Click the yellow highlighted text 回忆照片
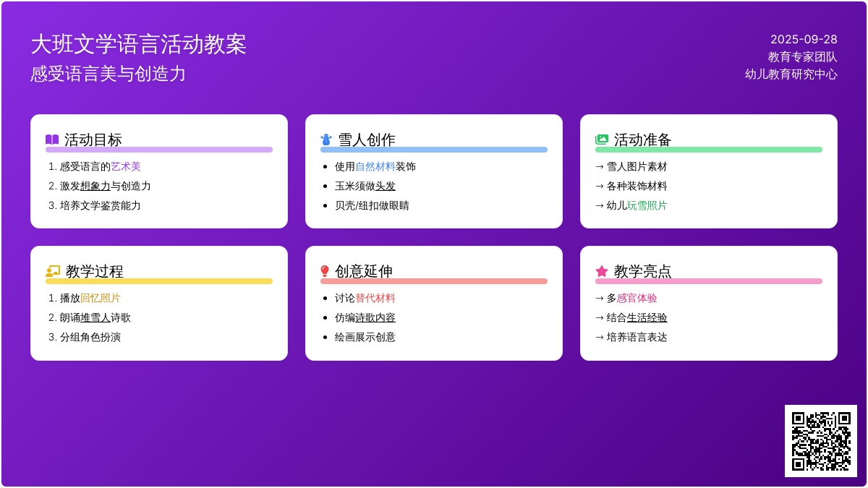 tap(101, 298)
